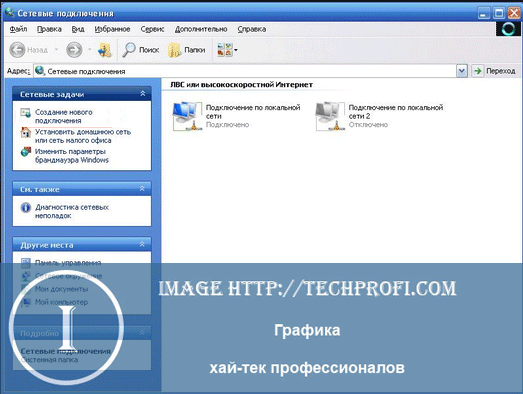Viewport: 523px width, 394px height.
Task: Click the Up folder toolbar icon
Action: (105, 50)
